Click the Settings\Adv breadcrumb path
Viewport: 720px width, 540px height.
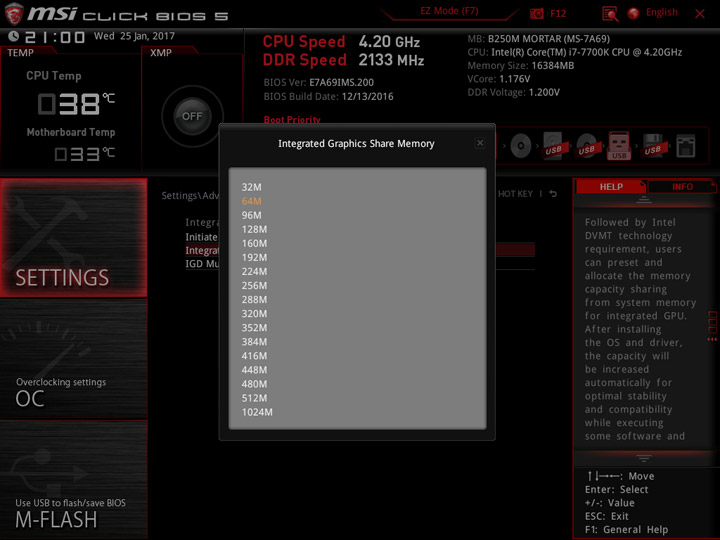tap(190, 196)
